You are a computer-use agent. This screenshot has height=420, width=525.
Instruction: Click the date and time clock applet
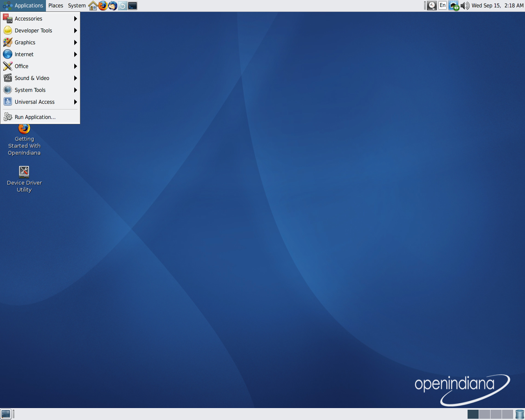click(498, 6)
